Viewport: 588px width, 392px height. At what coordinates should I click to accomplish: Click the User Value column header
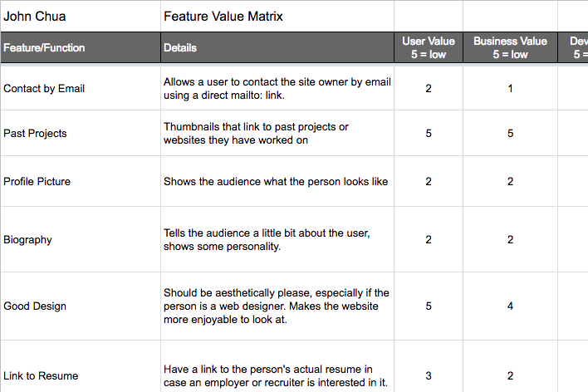(428, 47)
